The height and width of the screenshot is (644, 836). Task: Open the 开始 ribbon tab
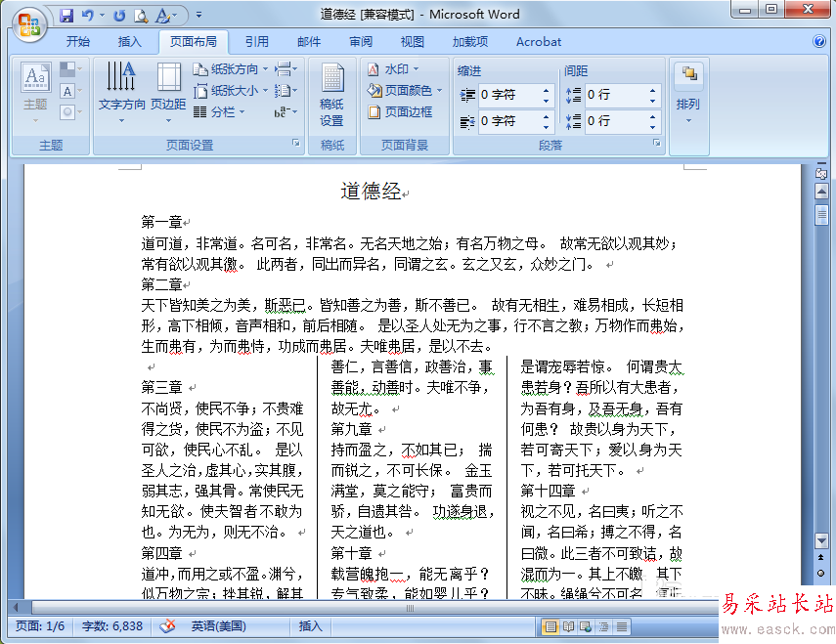78,42
